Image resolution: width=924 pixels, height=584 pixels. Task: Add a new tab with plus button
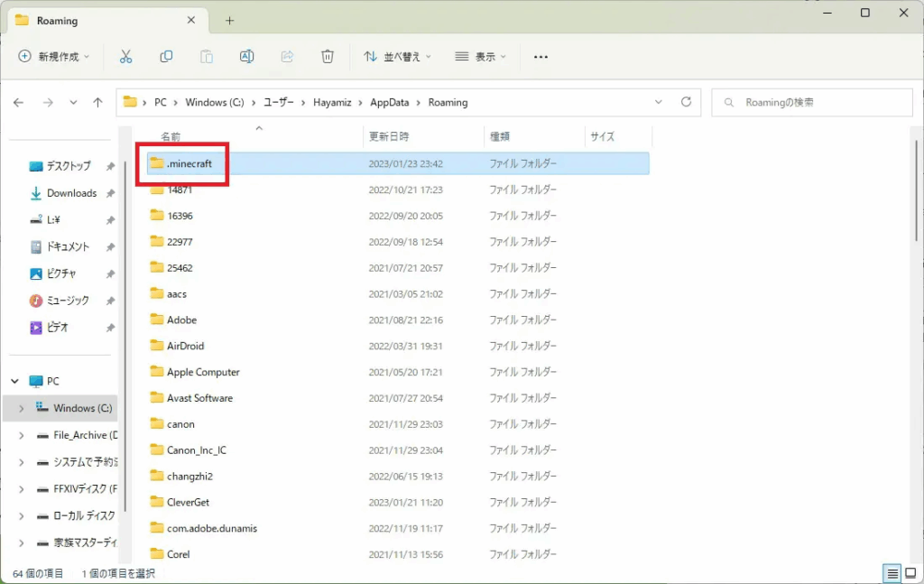[x=230, y=20]
